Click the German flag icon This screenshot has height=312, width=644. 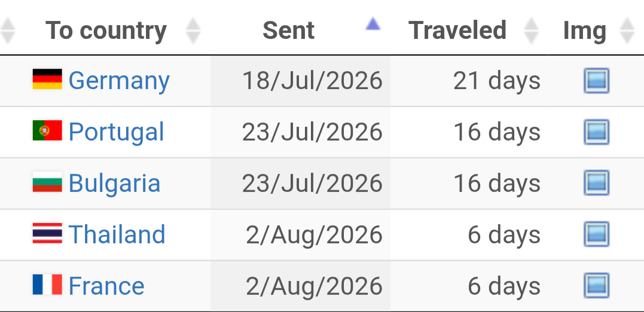tap(47, 79)
